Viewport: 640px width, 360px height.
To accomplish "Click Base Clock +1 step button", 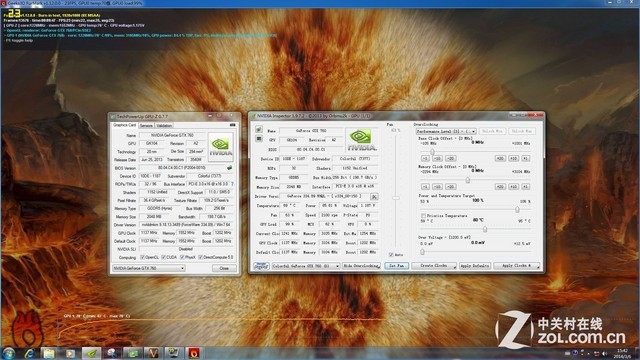I will point(526,158).
